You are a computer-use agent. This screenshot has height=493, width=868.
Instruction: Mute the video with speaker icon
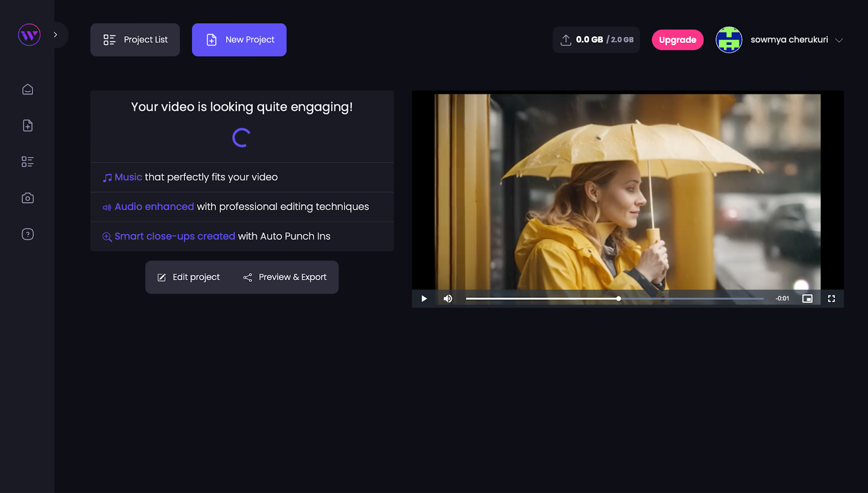click(448, 299)
